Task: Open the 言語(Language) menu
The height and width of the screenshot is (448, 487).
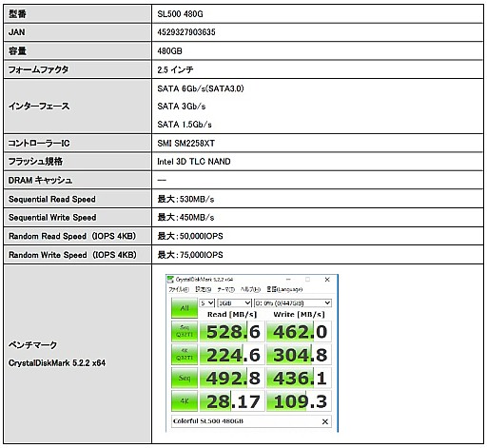Action: coord(284,289)
